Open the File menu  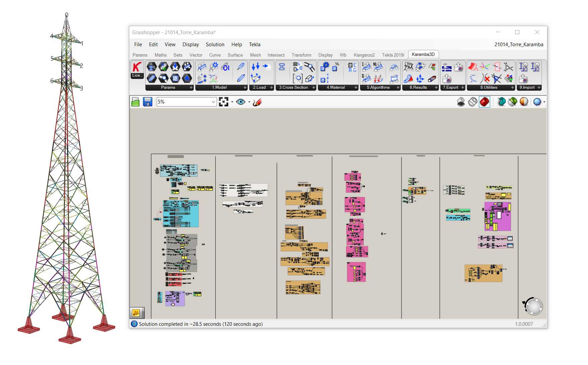[x=138, y=45]
